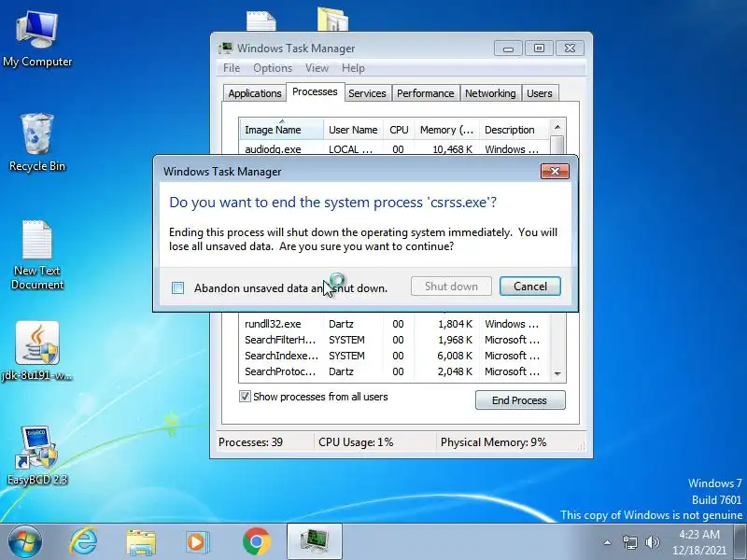The height and width of the screenshot is (560, 747).
Task: Select the folder icon behind Task Manager
Action: (x=332, y=19)
